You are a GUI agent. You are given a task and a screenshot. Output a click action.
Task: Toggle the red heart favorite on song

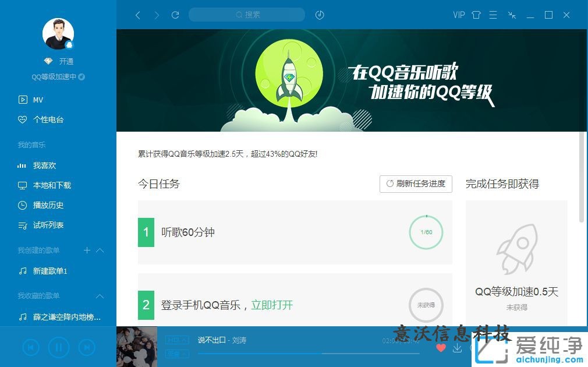(441, 348)
